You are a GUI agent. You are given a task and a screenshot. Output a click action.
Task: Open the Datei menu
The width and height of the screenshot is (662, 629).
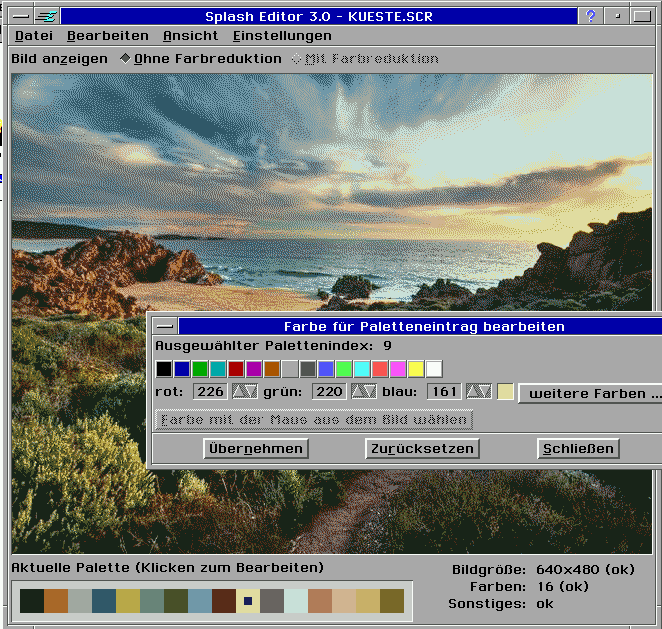tap(34, 36)
